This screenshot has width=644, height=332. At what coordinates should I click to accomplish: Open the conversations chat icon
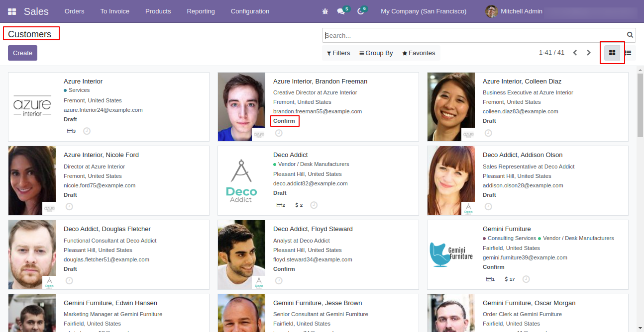pos(341,11)
